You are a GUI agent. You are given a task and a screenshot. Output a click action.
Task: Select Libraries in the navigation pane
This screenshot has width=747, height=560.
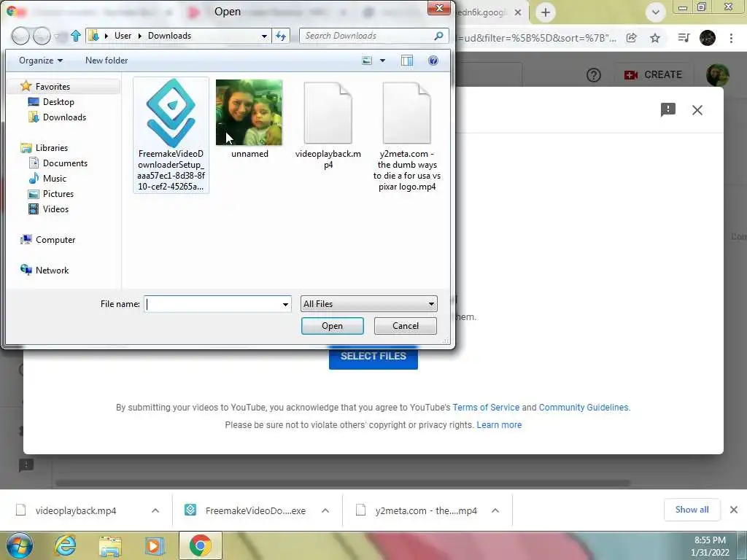52,147
